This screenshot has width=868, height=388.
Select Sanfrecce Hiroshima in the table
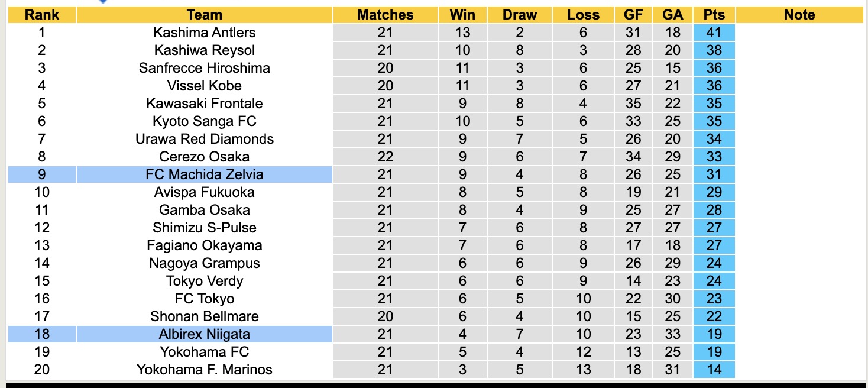coord(204,68)
